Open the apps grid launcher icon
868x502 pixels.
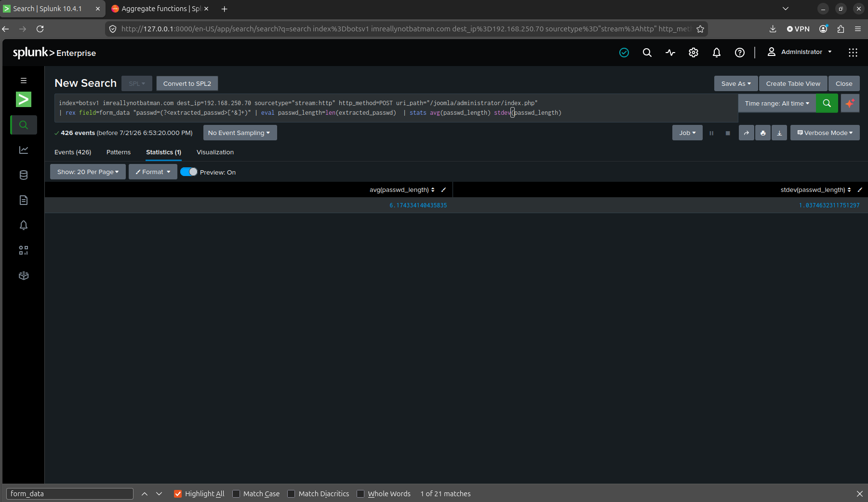coord(853,53)
